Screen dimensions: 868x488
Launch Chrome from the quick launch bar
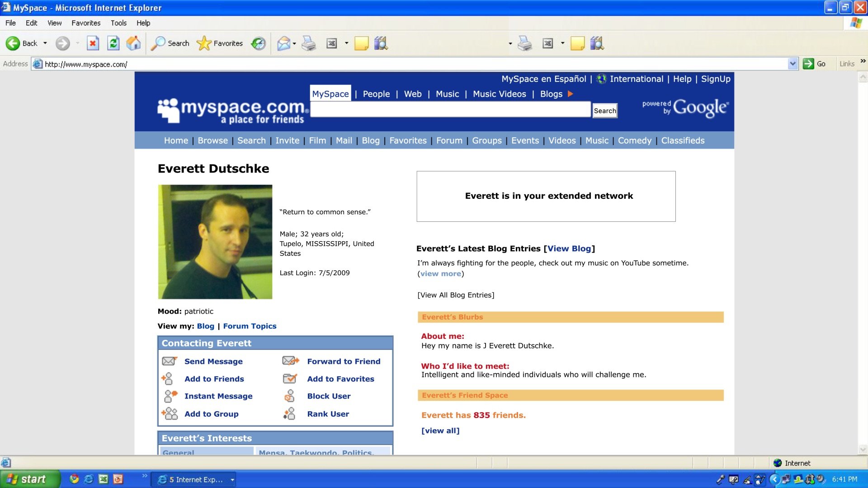[x=74, y=479]
